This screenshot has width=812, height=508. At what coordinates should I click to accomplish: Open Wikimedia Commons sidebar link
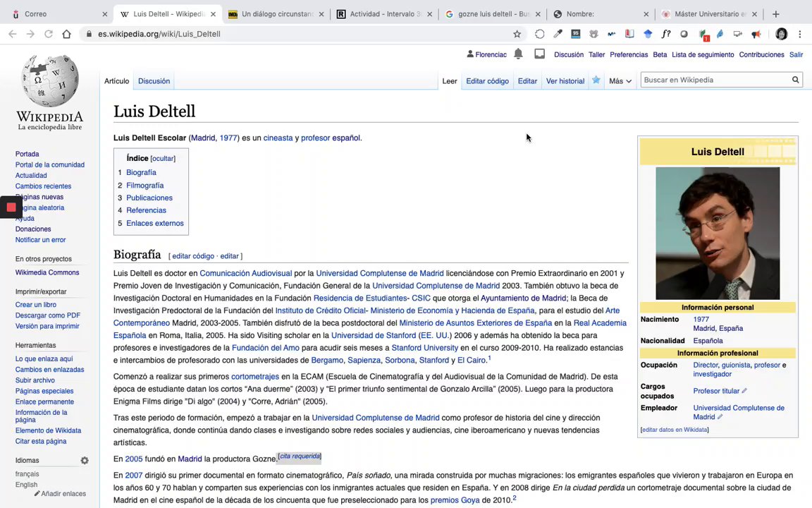[x=47, y=272]
